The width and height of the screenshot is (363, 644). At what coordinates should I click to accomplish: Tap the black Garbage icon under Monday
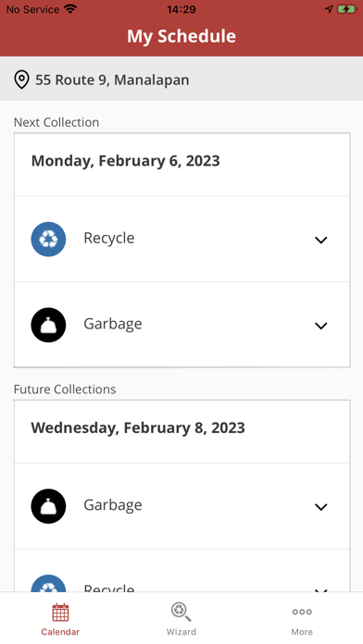tap(48, 325)
